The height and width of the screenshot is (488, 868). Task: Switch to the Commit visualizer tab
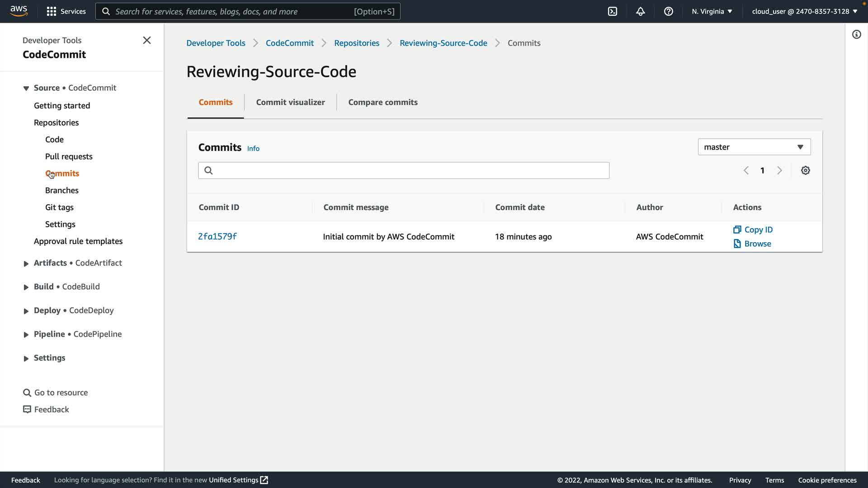(290, 102)
